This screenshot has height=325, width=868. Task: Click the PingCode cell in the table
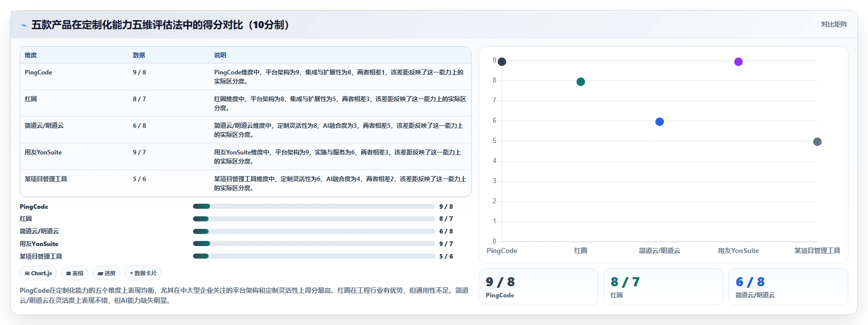(38, 72)
